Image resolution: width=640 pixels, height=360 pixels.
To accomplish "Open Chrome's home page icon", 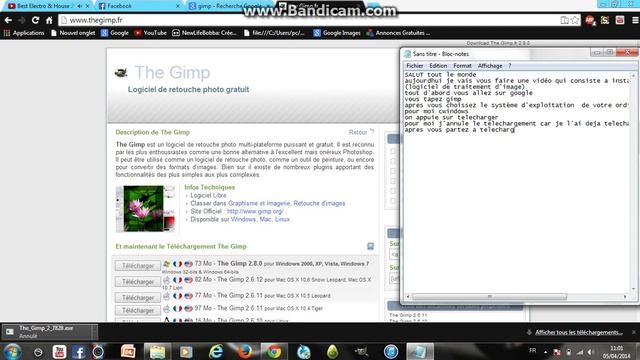I will click(49, 20).
